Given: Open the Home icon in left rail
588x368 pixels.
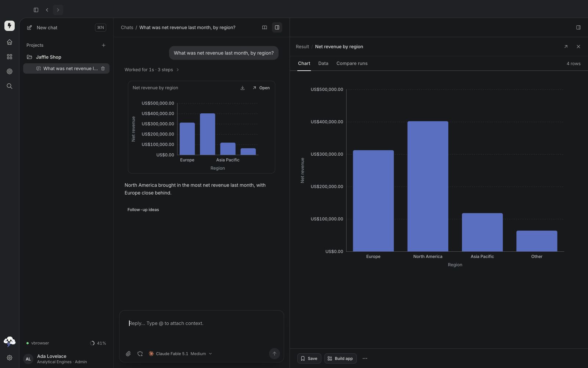Looking at the screenshot, I should pos(10,42).
